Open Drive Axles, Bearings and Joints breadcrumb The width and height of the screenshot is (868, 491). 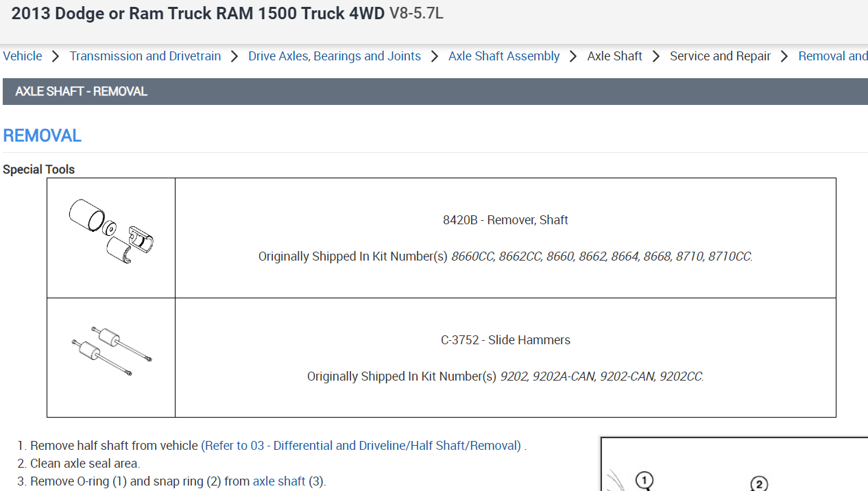[335, 56]
